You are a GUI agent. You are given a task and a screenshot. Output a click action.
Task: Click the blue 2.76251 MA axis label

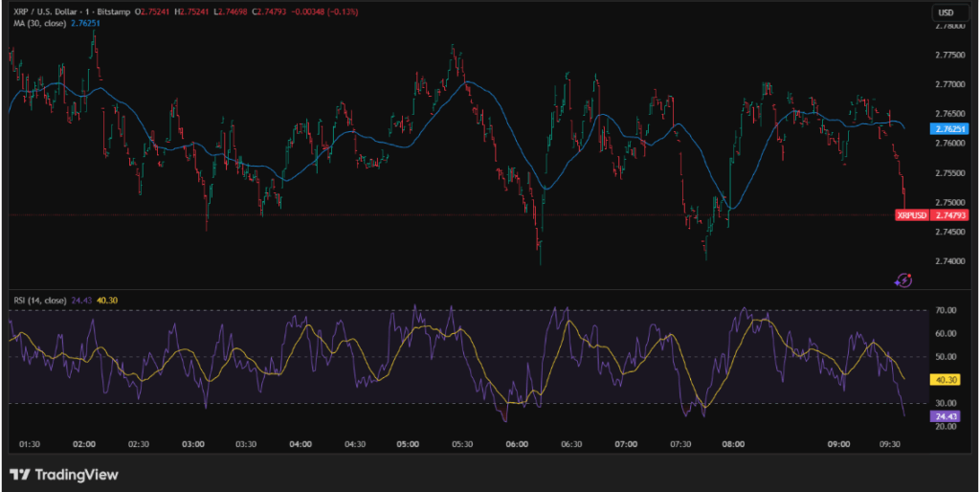click(948, 128)
